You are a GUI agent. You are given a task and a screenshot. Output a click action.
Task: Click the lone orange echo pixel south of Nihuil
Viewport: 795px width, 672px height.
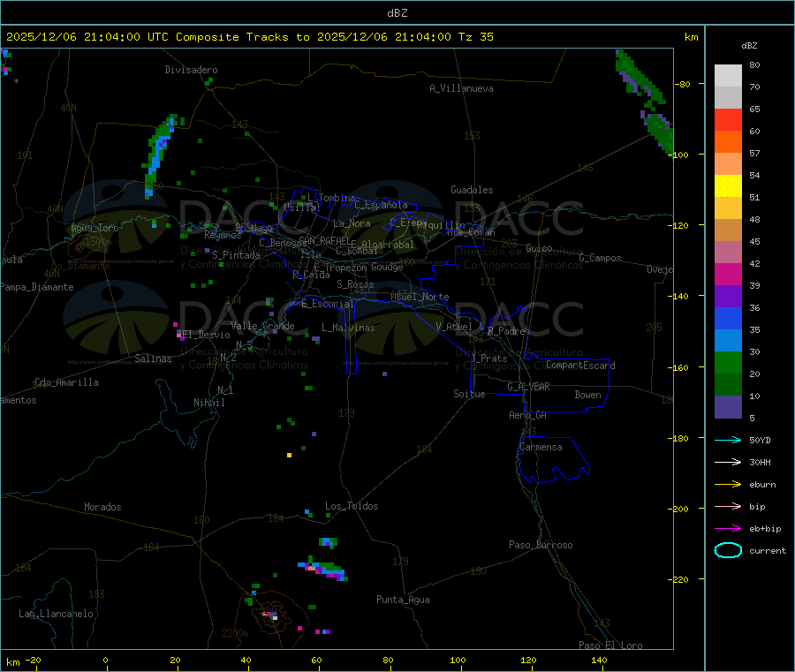click(289, 455)
